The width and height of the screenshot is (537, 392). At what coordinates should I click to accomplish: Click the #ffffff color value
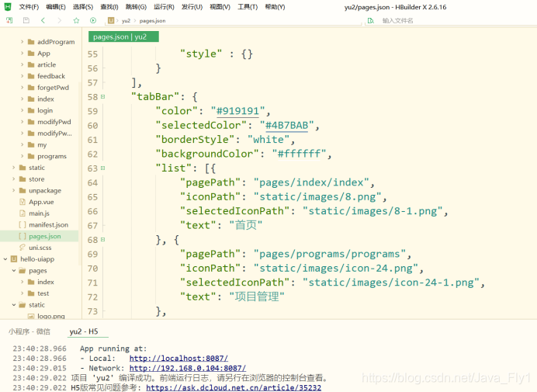tap(299, 154)
